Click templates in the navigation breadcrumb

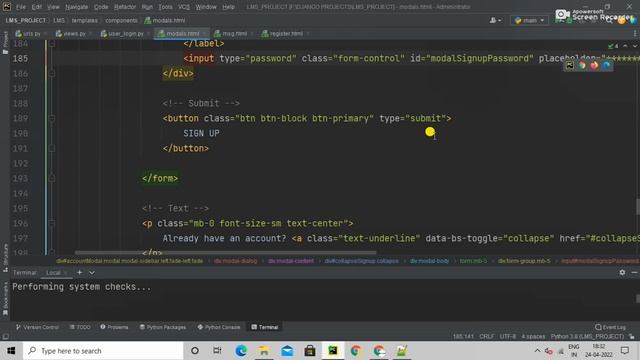84,20
